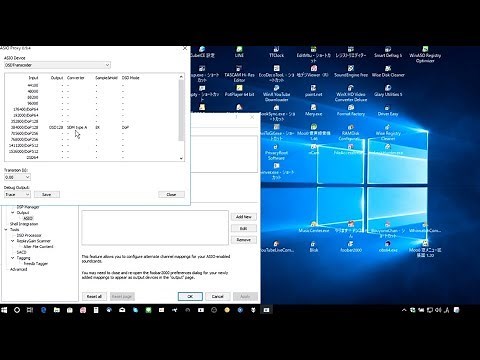
Task: Open the LINE desktop shortcut
Action: 239,52
